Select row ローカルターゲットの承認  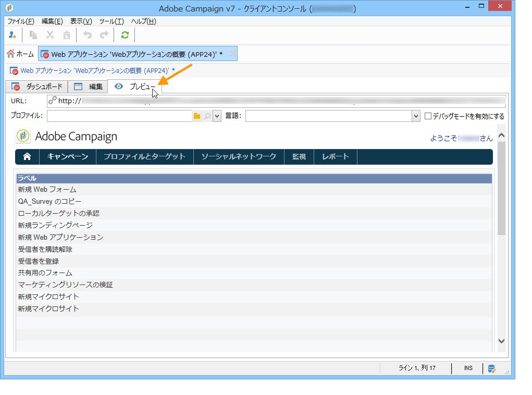pyautogui.click(x=254, y=213)
